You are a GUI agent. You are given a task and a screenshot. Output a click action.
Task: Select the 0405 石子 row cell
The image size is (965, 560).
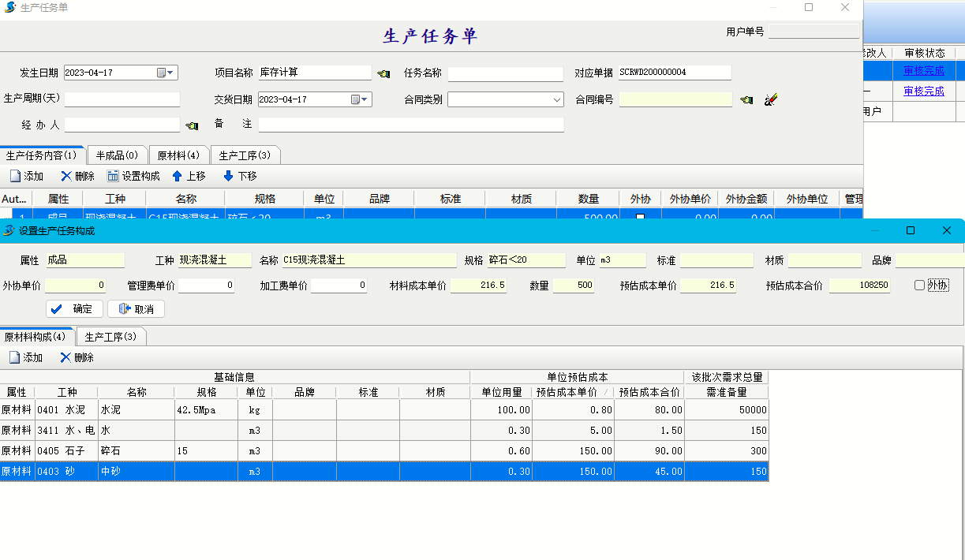(x=66, y=451)
